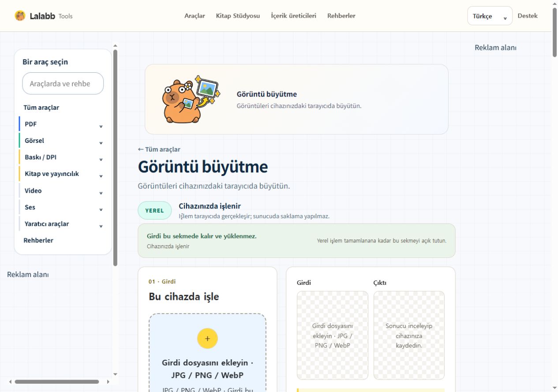Open Kitap Stüdyosu in the top navigation
This screenshot has width=558, height=392.
click(238, 16)
